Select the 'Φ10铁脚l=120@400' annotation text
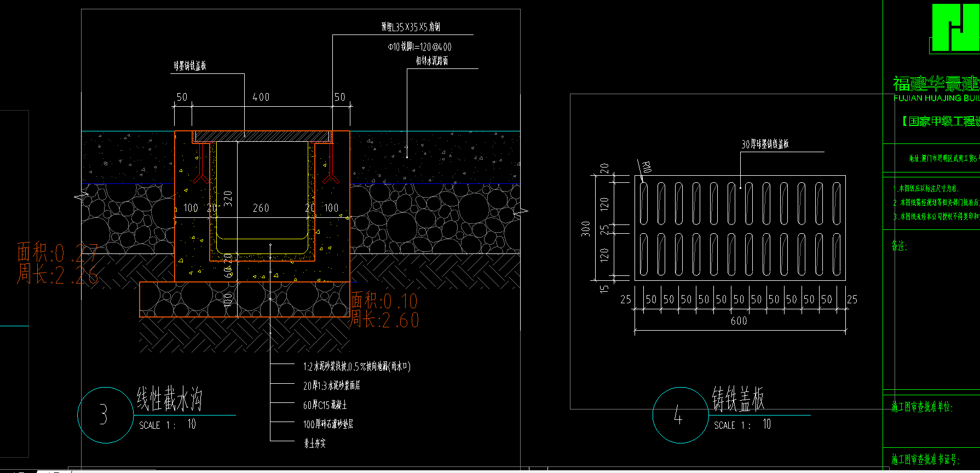 point(419,47)
